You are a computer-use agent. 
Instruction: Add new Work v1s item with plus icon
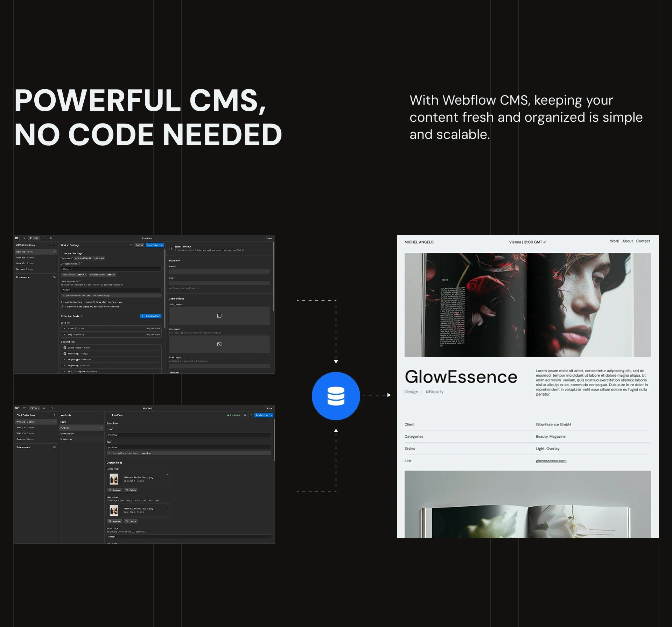pyautogui.click(x=100, y=415)
